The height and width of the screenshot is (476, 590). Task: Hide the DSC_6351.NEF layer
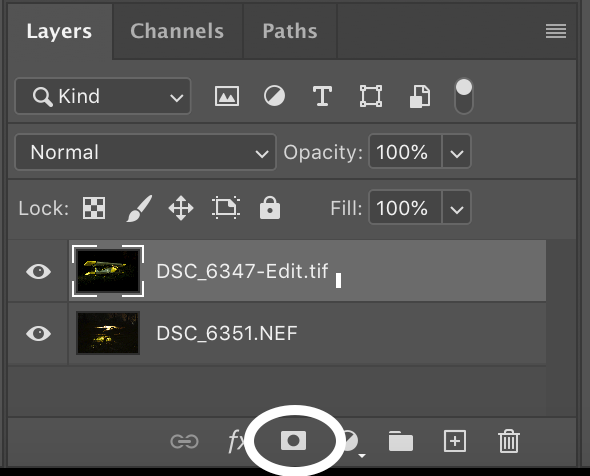(38, 333)
